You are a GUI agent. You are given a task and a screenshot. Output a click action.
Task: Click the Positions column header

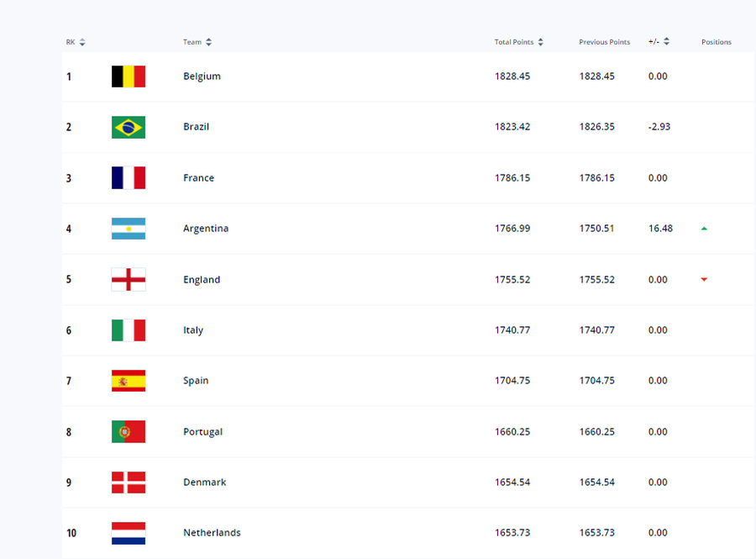click(717, 42)
